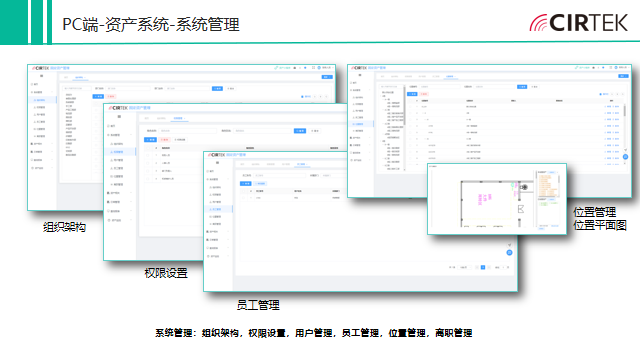The image size is (640, 360).
Task: Click hamburger menu icon in 组织架构 screenshot
Action: pos(41,76)
